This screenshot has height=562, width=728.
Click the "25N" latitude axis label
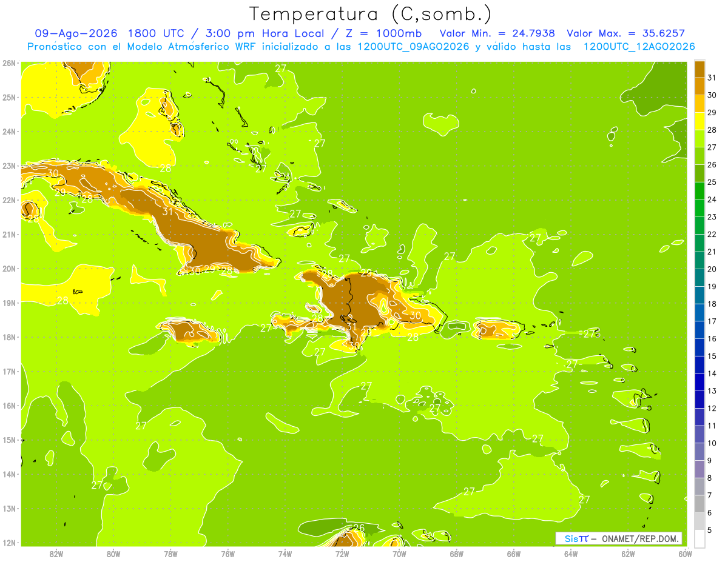pos(9,98)
